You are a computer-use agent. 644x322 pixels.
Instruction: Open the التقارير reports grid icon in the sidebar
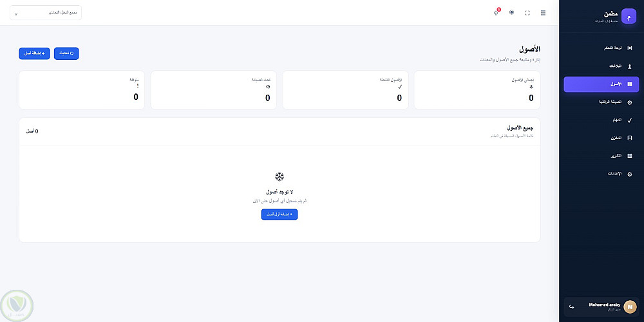630,156
